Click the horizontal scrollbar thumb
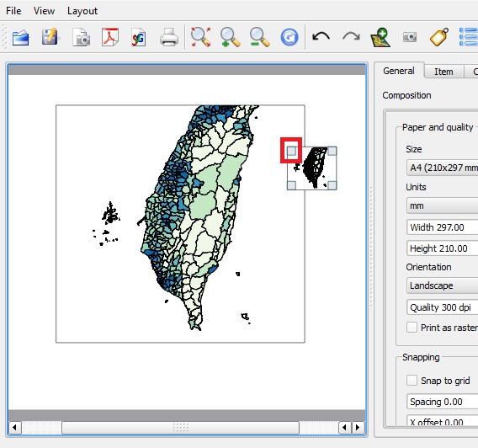This screenshot has height=448, width=478. coord(180,428)
